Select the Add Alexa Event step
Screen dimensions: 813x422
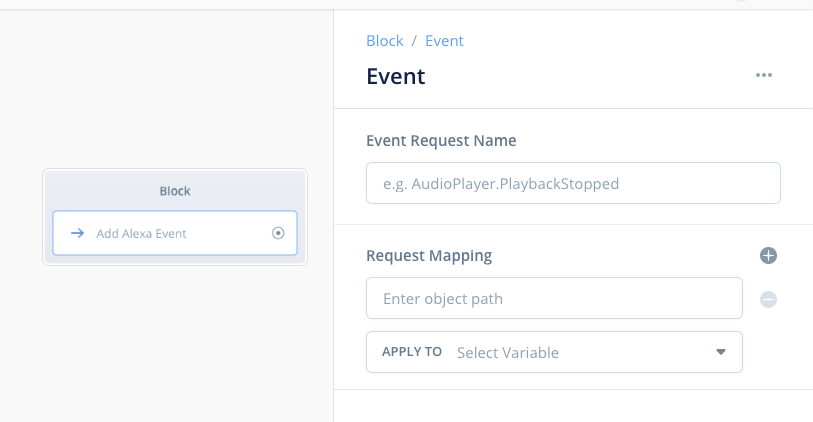click(x=175, y=233)
